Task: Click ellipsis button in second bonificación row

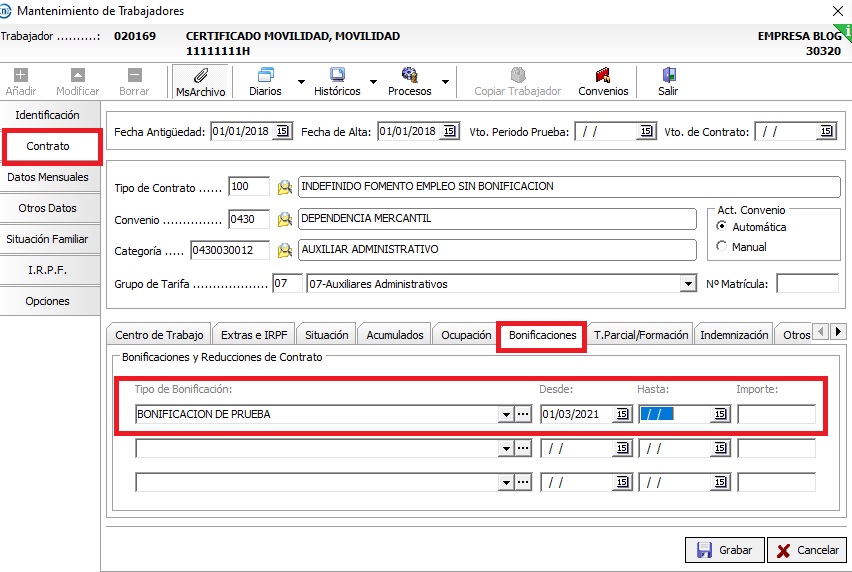Action: [x=523, y=448]
